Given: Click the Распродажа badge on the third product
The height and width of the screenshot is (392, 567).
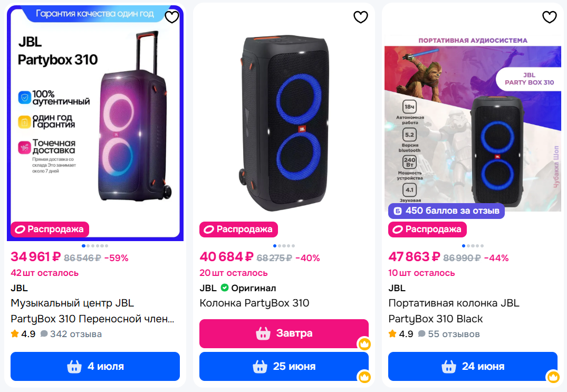Looking at the screenshot, I should pyautogui.click(x=427, y=230).
